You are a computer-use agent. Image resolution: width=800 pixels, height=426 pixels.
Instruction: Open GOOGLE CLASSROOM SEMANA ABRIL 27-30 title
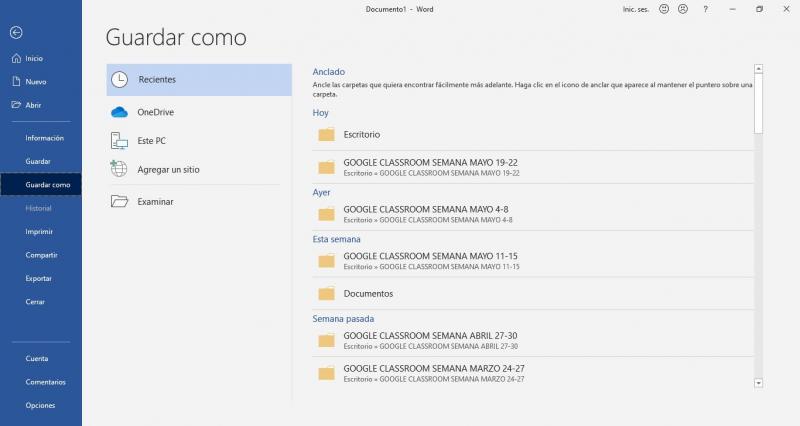430,336
